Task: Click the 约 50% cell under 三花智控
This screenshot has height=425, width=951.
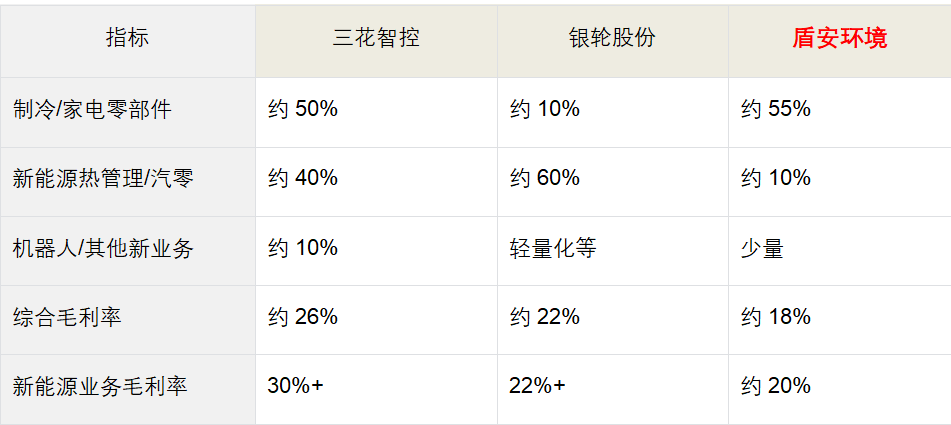Action: coord(303,109)
